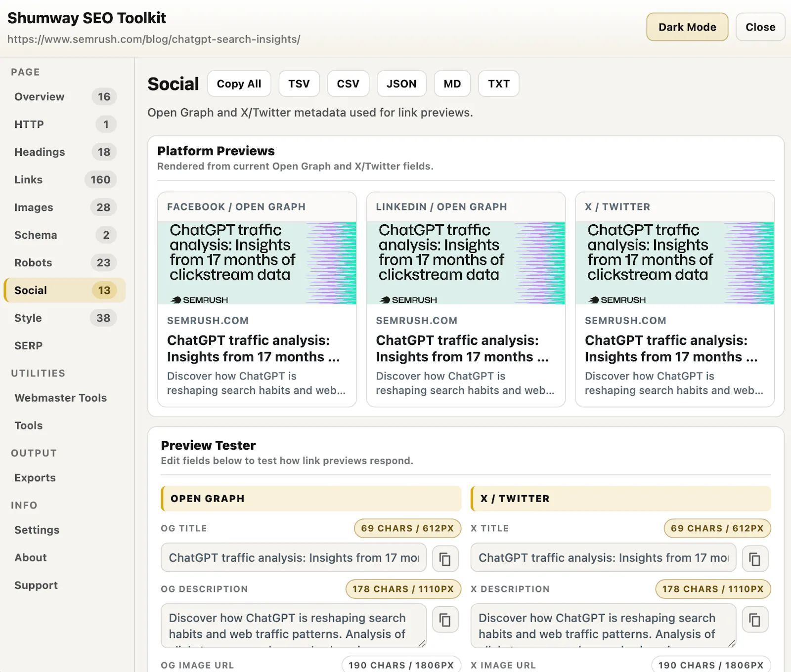Toggle Dark Mode
The height and width of the screenshot is (672, 791).
[x=687, y=27]
